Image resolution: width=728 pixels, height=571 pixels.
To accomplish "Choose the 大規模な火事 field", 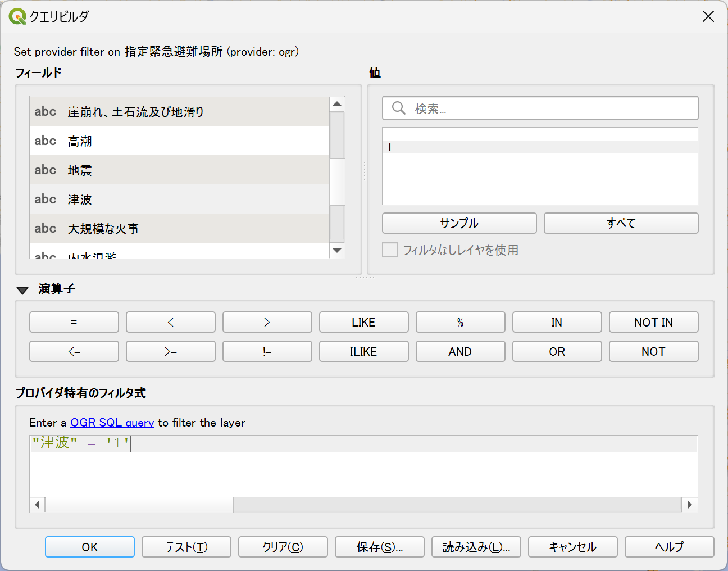I will [180, 228].
